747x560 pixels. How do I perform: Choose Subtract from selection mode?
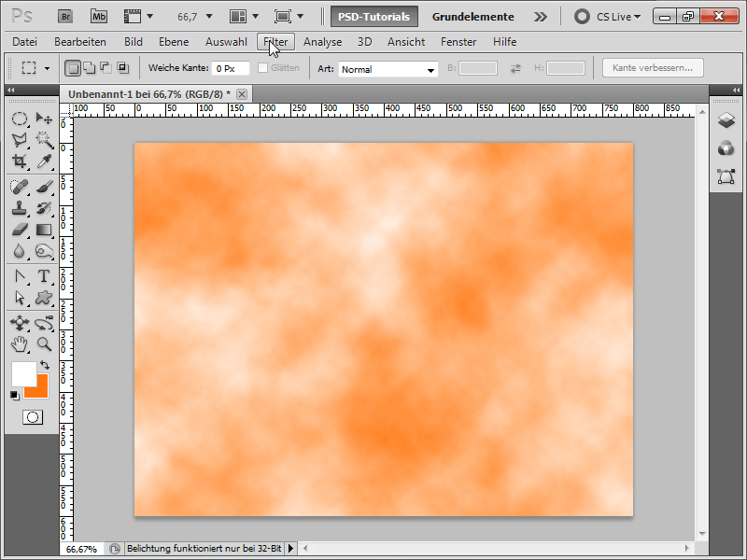coord(106,68)
